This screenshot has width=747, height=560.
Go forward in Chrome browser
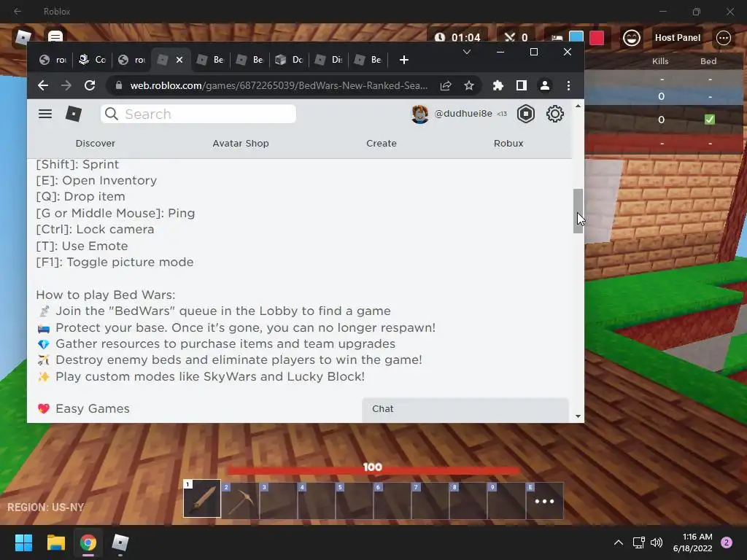66,85
